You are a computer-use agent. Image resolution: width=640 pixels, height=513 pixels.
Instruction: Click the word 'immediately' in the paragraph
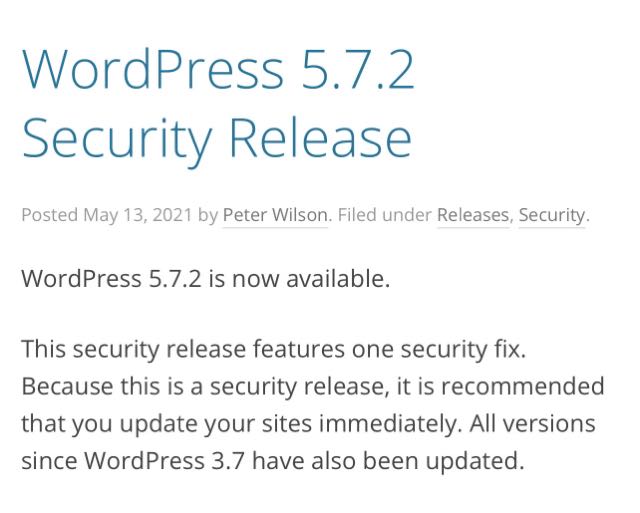pos(387,424)
